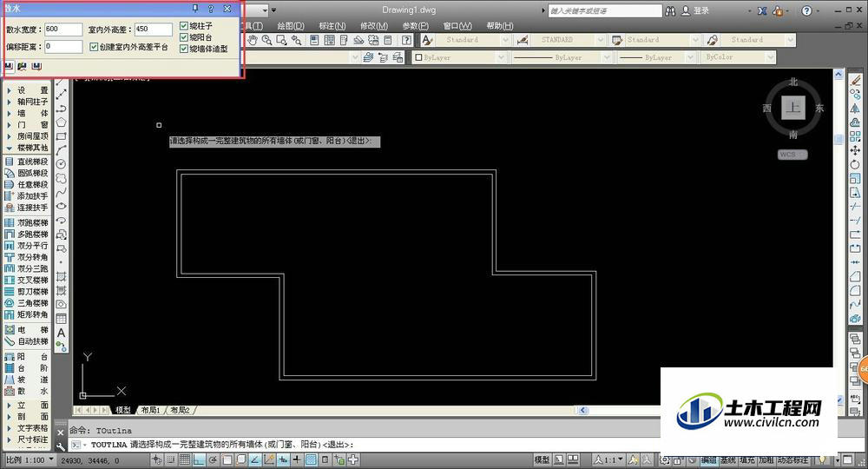Screen dimensions: 868x469
Task: Open the toolbar Help question icon
Action: (406, 40)
